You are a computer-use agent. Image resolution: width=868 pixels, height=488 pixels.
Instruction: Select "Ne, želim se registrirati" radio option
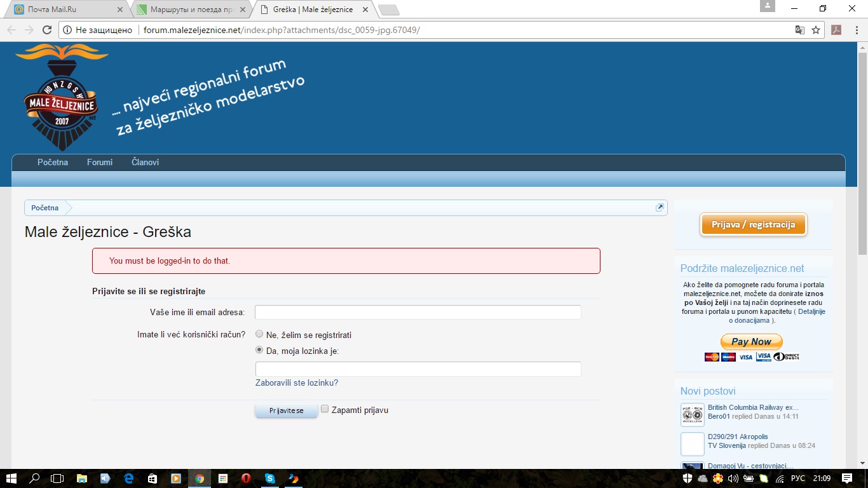pos(259,334)
